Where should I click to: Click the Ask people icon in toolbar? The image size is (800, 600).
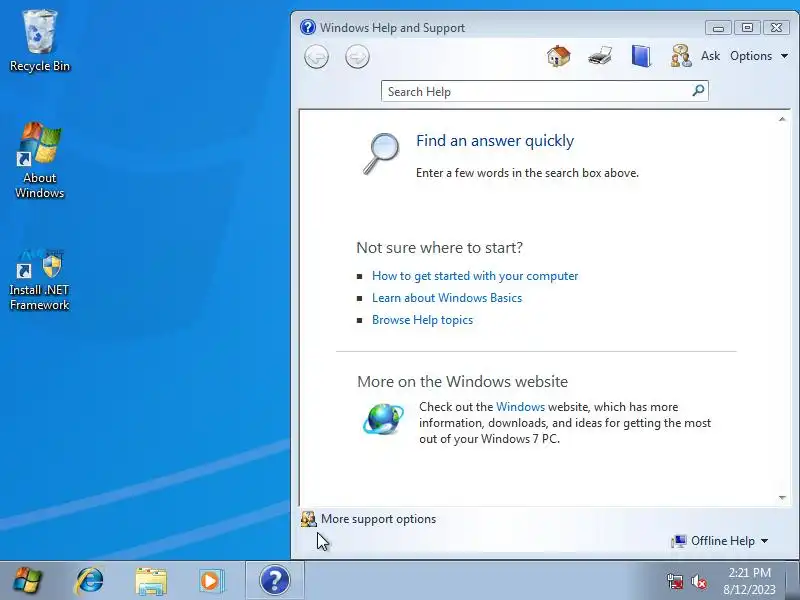click(x=681, y=56)
